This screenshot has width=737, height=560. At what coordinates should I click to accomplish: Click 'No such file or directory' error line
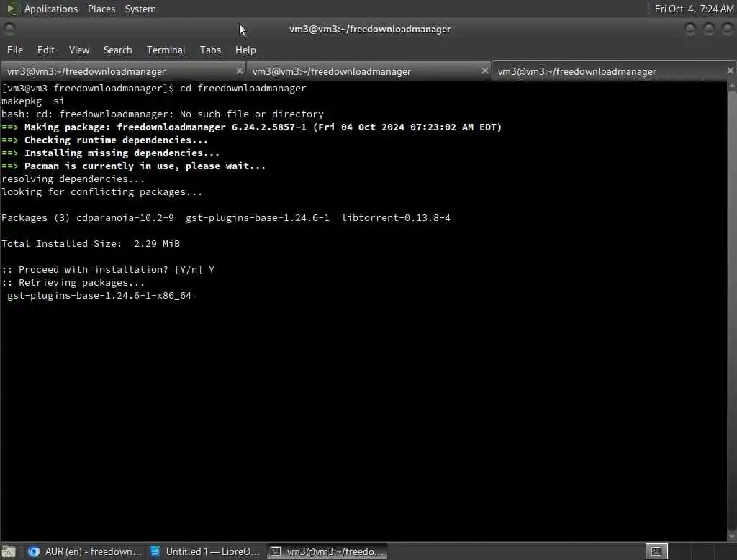coord(163,114)
